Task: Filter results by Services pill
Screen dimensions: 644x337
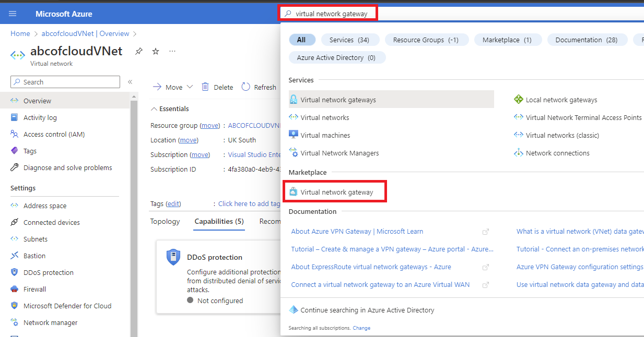Action: pos(349,40)
